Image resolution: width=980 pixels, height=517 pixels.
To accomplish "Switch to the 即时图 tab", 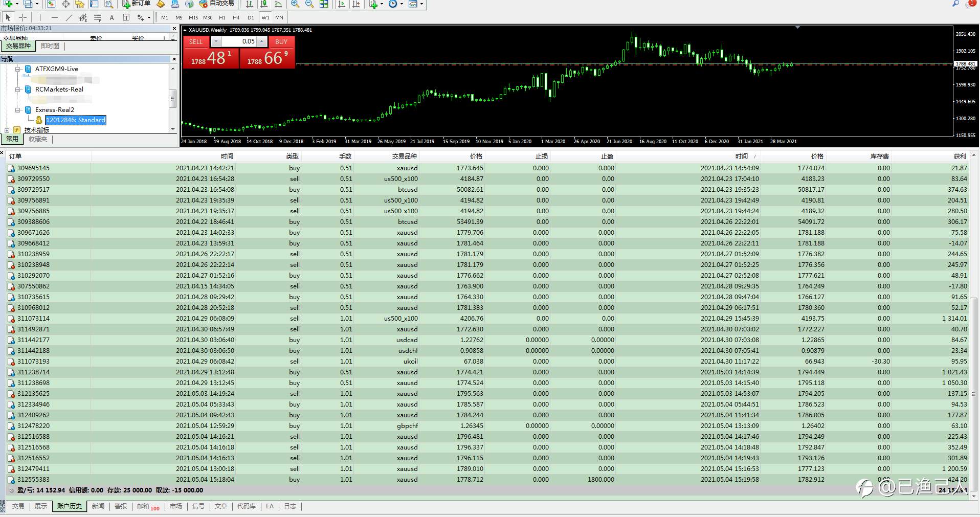I will coord(50,46).
